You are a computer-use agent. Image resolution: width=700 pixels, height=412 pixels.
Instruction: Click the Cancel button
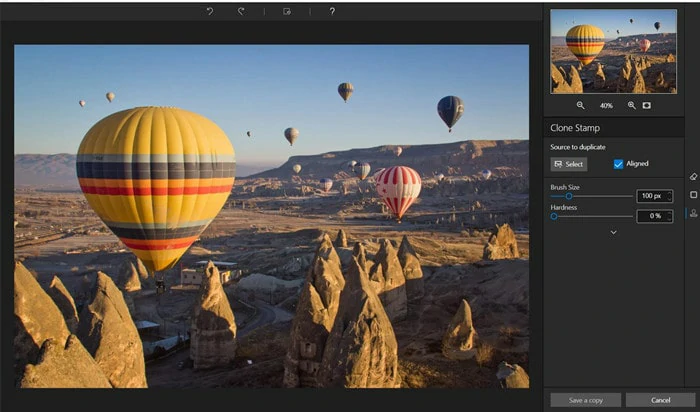[x=660, y=400]
